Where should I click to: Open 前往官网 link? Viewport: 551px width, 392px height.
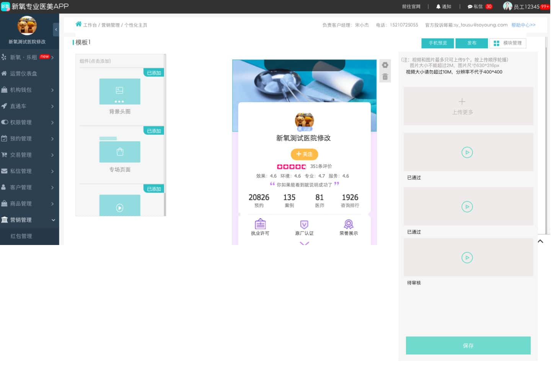point(411,7)
